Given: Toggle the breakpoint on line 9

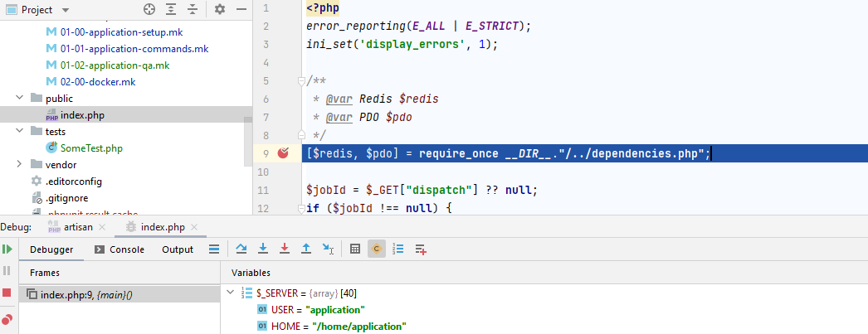Looking at the screenshot, I should coord(284,153).
